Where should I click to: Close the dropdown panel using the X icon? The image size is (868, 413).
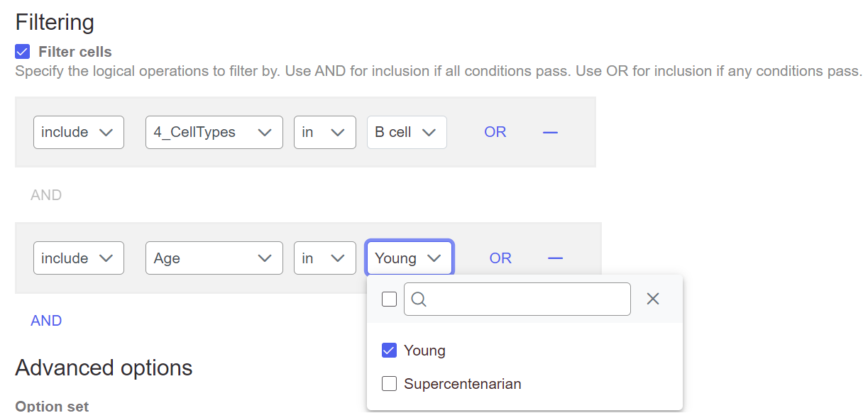click(653, 299)
